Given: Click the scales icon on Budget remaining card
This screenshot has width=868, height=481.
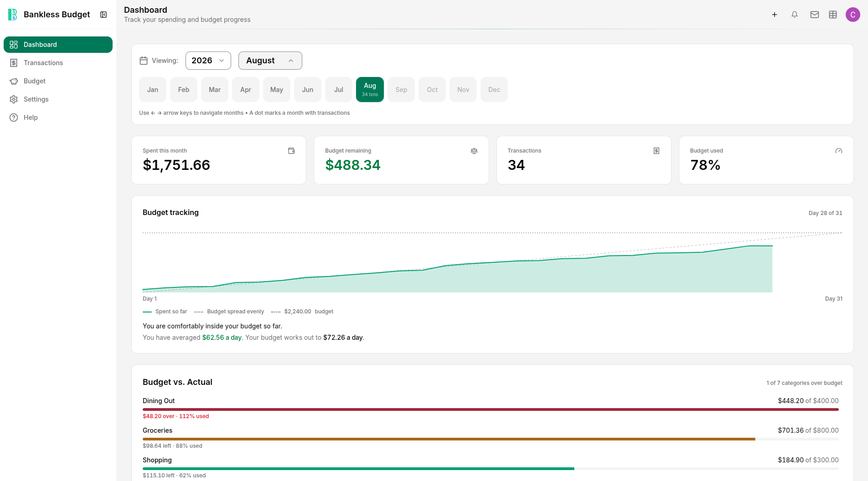Looking at the screenshot, I should (x=474, y=151).
